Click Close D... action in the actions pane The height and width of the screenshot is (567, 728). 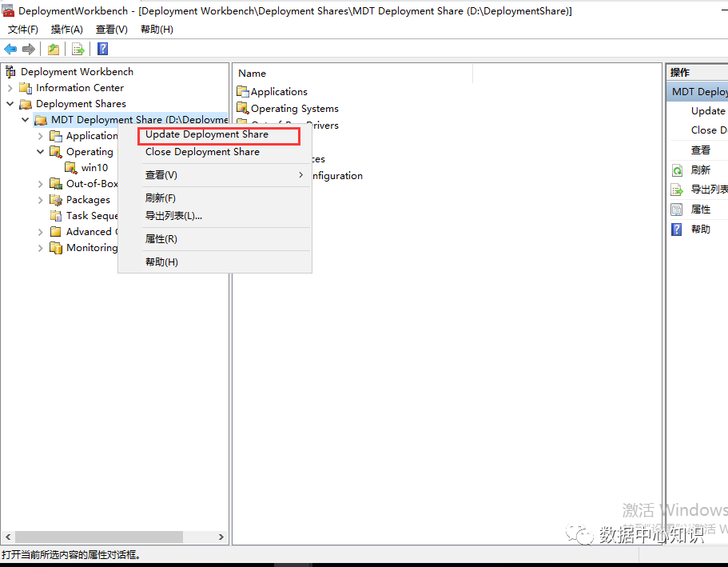[x=709, y=130]
